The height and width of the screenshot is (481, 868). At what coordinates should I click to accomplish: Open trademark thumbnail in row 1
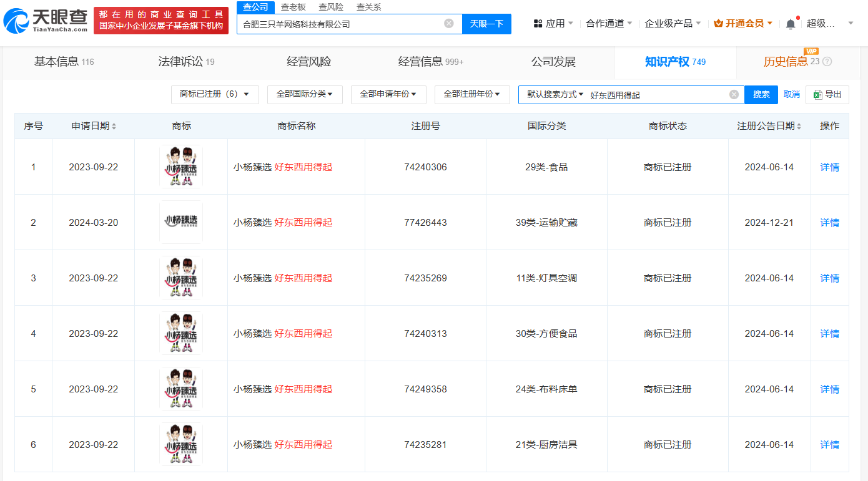click(181, 167)
